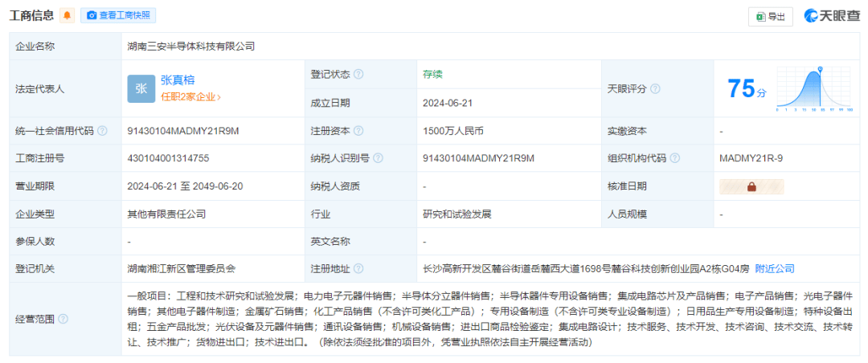The height and width of the screenshot is (363, 868).
Task: Click help icon beside 经营范围
Action: click(x=63, y=319)
